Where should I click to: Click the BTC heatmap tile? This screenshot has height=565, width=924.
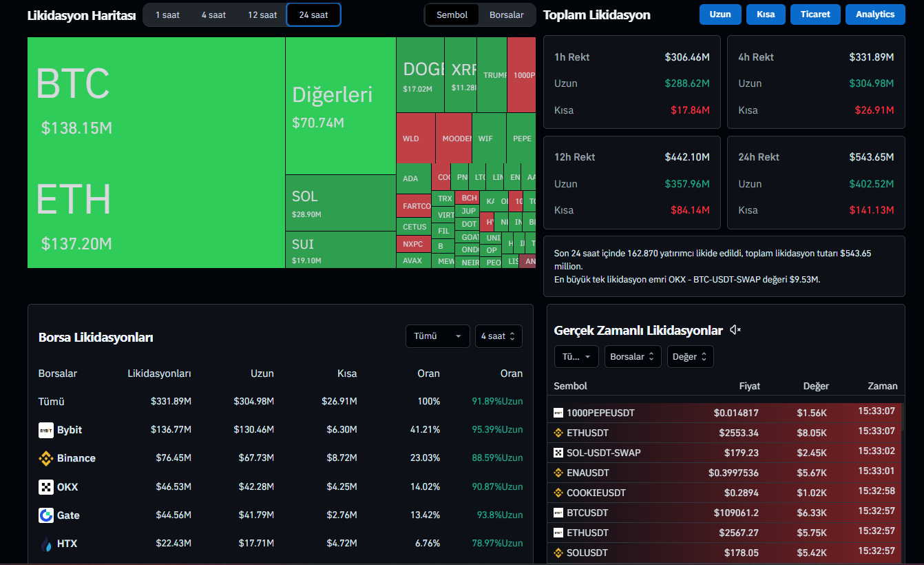[156, 97]
